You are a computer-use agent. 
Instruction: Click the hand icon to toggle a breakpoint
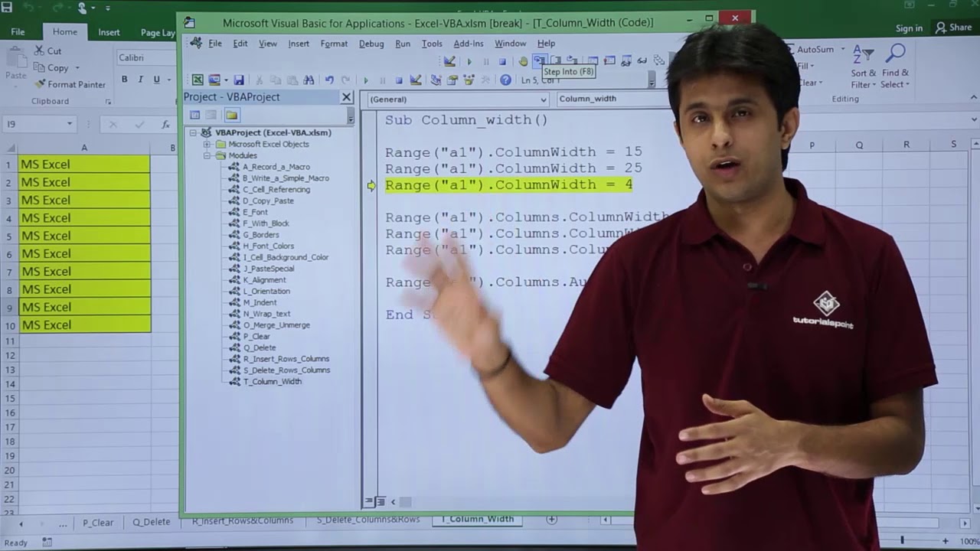523,61
